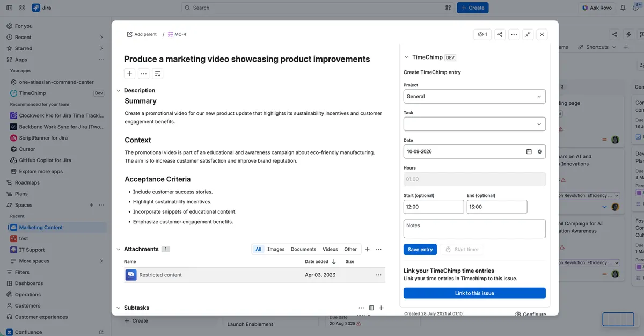
Task: Collapse the sidebar using the top-left panel icon
Action: coord(9,8)
